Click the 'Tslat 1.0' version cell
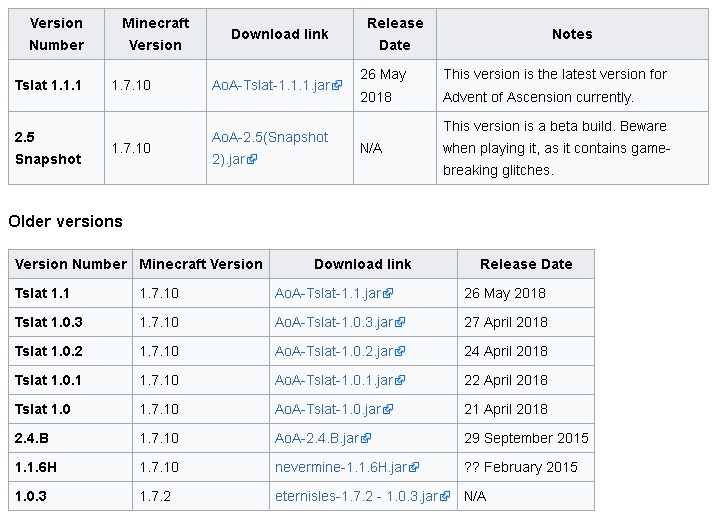 point(71,409)
